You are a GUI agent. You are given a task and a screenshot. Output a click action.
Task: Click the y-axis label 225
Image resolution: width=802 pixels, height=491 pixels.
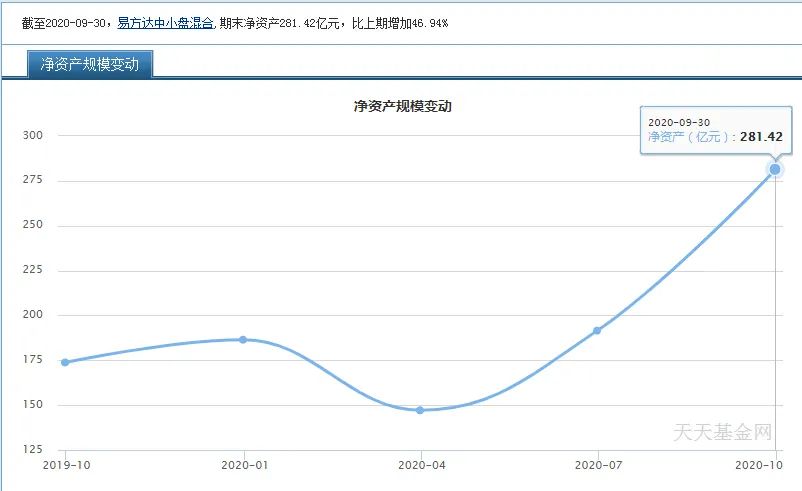[x=33, y=270]
